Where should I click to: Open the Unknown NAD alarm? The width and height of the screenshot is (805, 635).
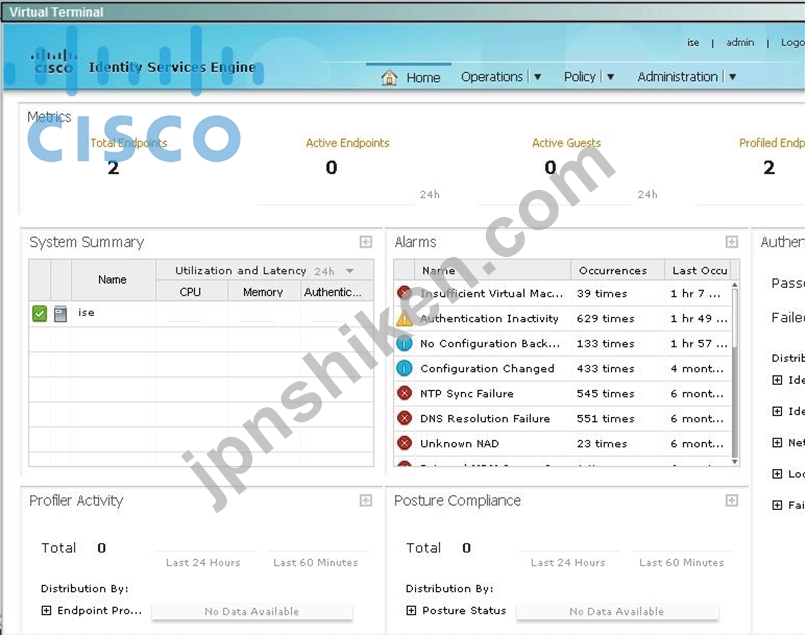coord(459,444)
